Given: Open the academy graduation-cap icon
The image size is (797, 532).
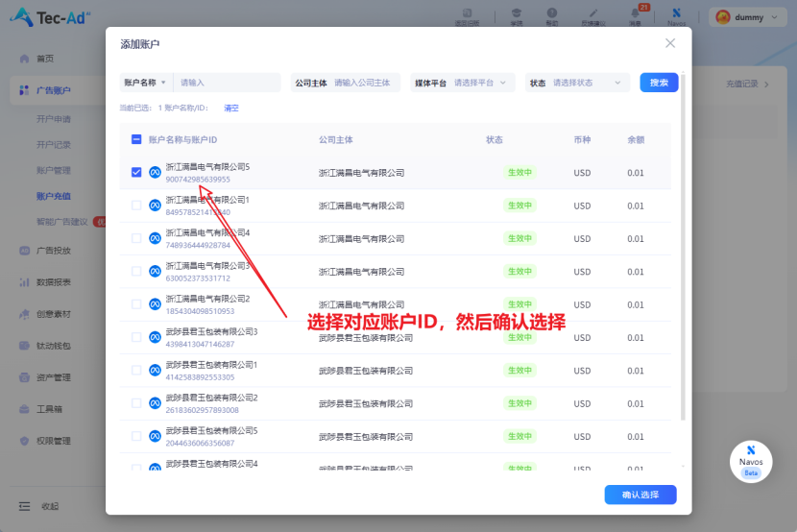Looking at the screenshot, I should click(x=516, y=13).
